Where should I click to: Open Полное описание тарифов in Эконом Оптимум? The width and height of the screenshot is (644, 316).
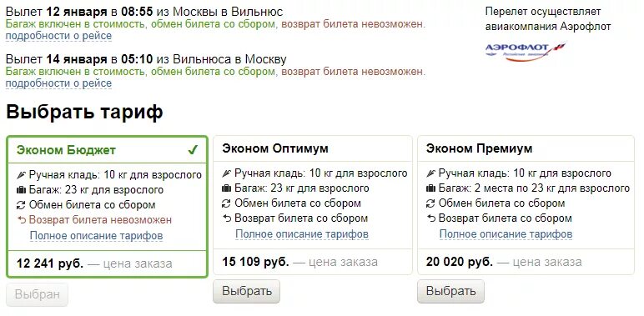click(x=302, y=234)
